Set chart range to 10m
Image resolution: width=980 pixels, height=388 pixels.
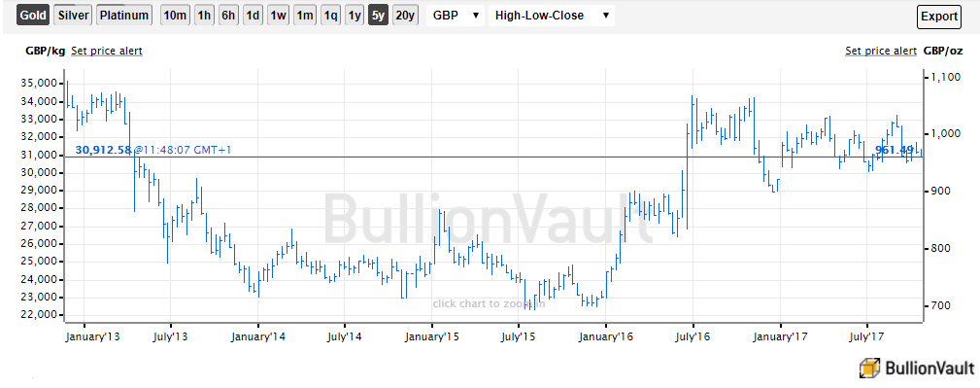[x=175, y=16]
